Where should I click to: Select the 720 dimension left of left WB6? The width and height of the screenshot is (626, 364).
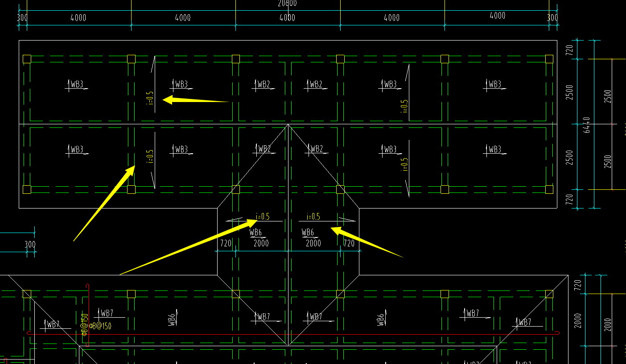226,243
